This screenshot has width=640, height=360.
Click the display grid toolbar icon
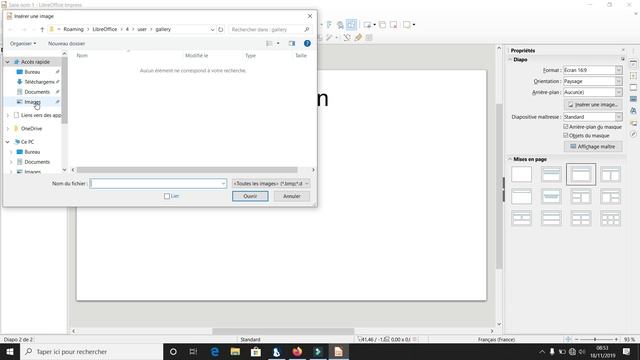(x=351, y=25)
